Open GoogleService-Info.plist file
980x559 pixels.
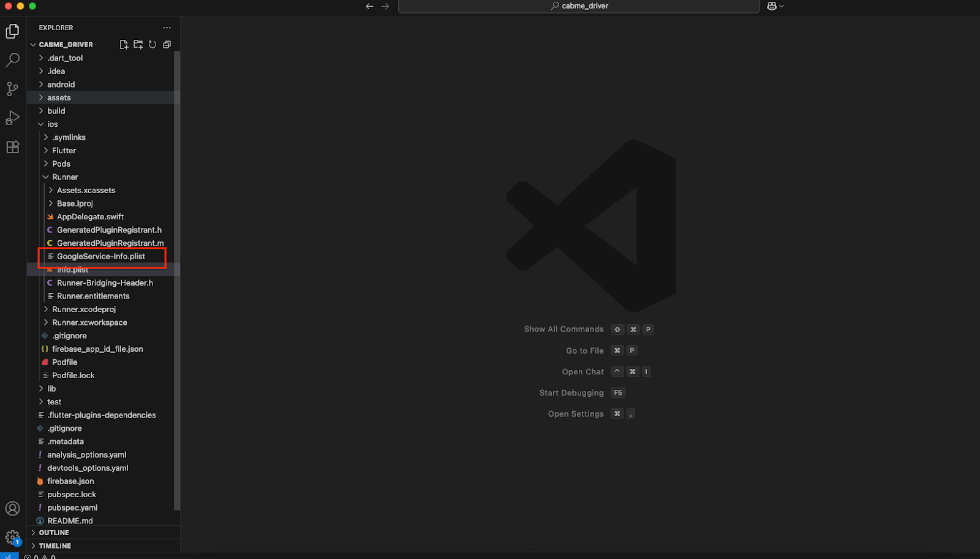tap(101, 257)
